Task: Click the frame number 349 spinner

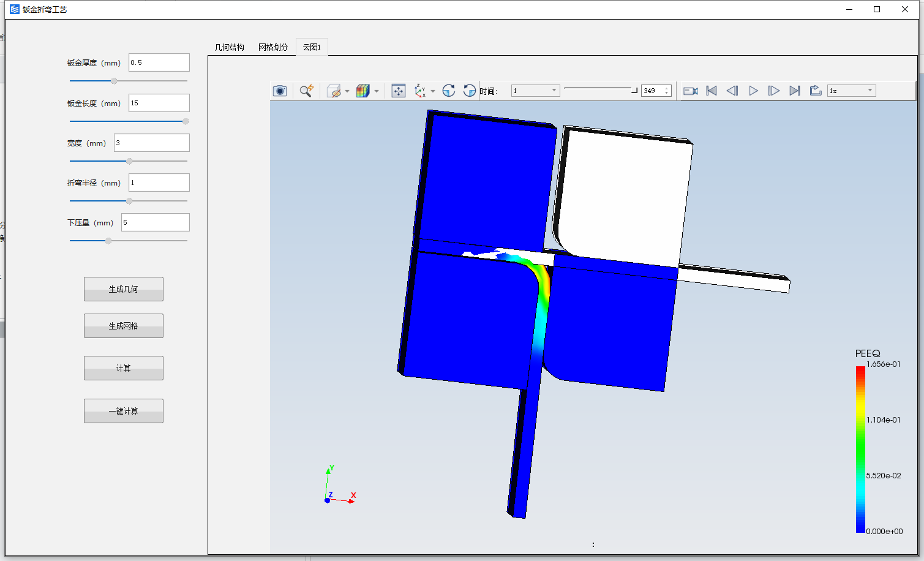Action: [656, 91]
